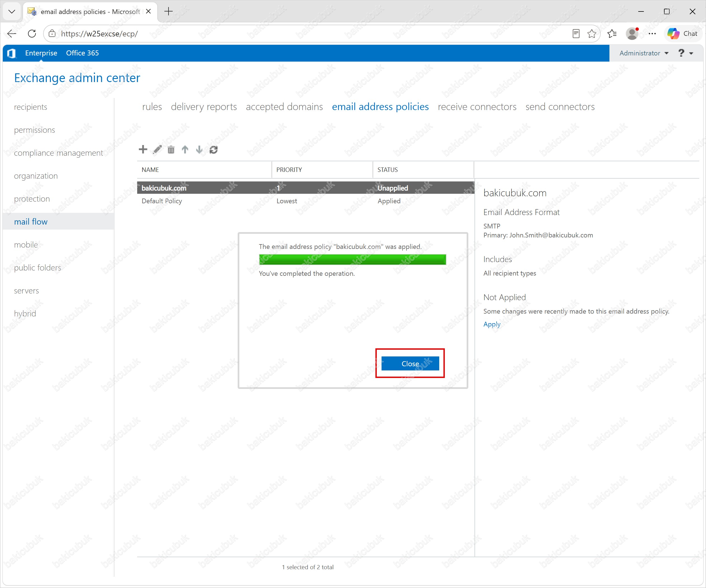Select mail flow section
The image size is (706, 588).
[x=59, y=221]
